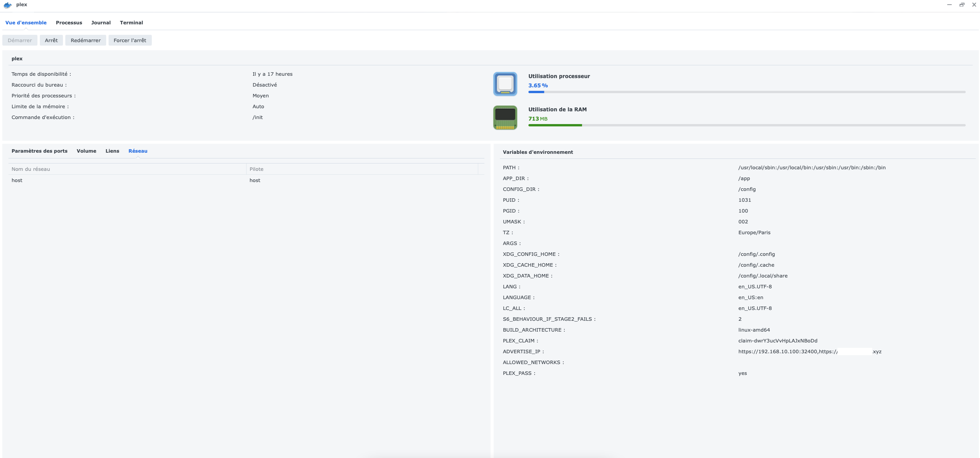Click the RAM usage memory chip icon
This screenshot has width=980, height=458.
[x=505, y=117]
